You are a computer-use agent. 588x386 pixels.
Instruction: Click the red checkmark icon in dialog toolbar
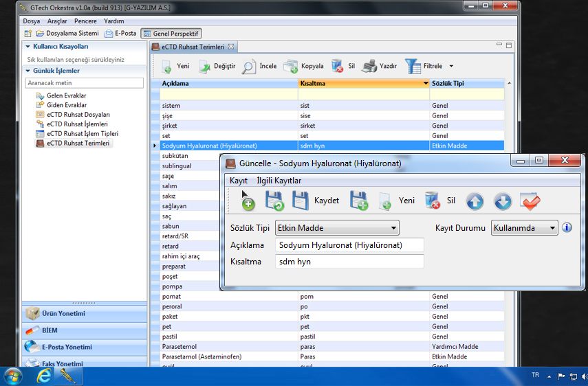point(530,201)
